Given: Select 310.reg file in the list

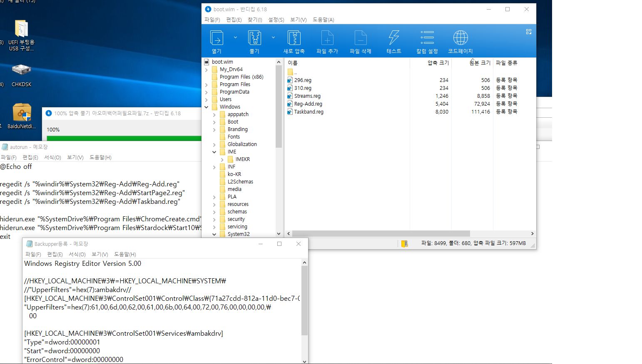Looking at the screenshot, I should coord(303,88).
